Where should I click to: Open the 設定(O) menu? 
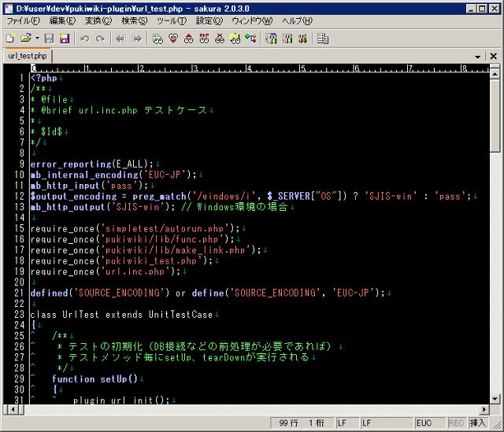[x=209, y=20]
